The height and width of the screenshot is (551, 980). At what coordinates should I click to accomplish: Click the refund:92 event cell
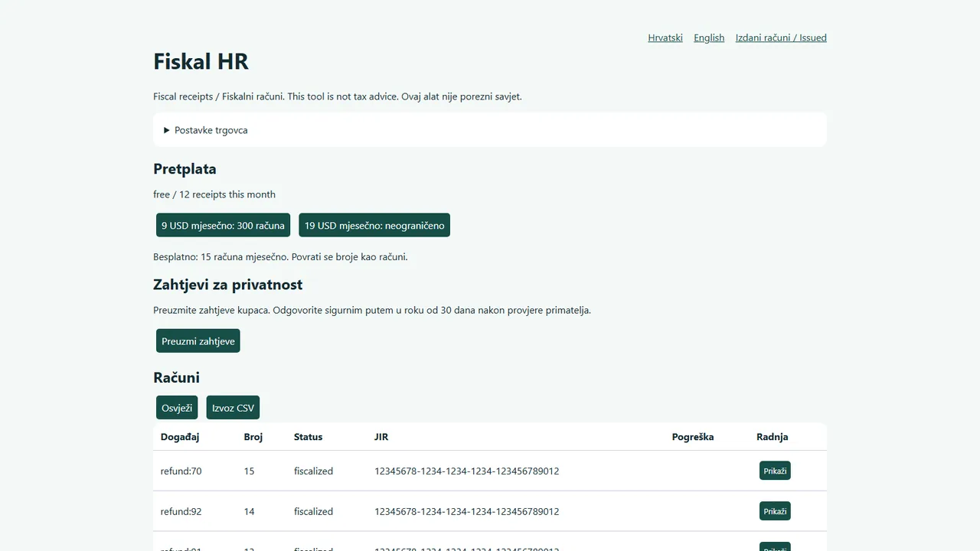click(x=181, y=511)
